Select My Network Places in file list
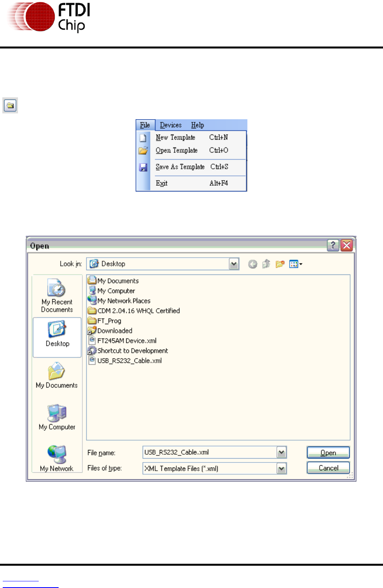 click(119, 301)
